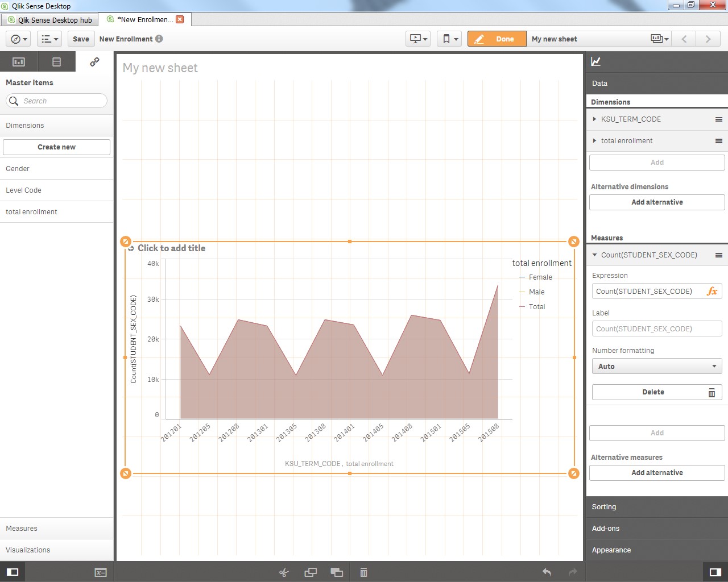Add alternative dimension
Viewport: 728px width, 582px height.
tap(657, 202)
